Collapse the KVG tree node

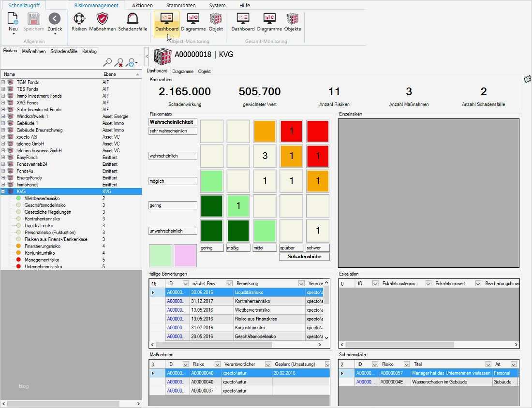pyautogui.click(x=3, y=191)
